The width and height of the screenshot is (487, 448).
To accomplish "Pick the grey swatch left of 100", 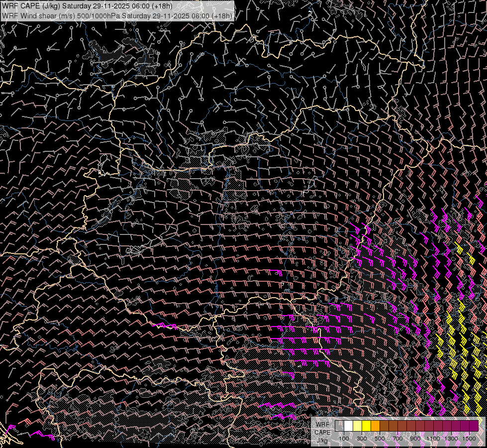I will (339, 426).
